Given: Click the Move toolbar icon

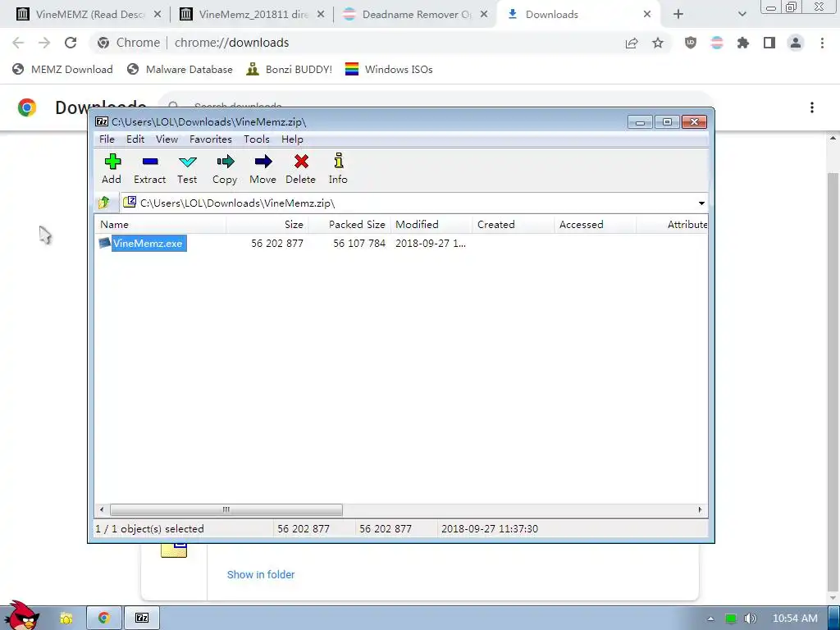Looking at the screenshot, I should tap(263, 169).
